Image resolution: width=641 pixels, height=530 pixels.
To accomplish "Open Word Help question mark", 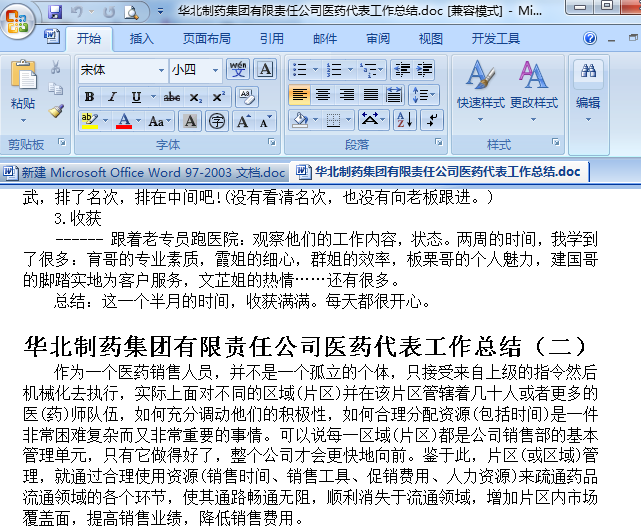I will tap(589, 38).
